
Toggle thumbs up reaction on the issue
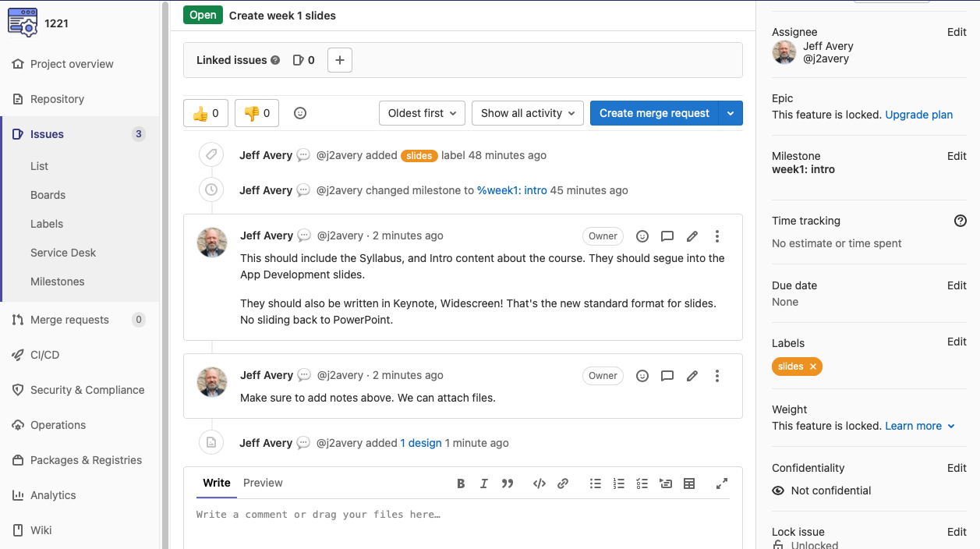click(205, 112)
